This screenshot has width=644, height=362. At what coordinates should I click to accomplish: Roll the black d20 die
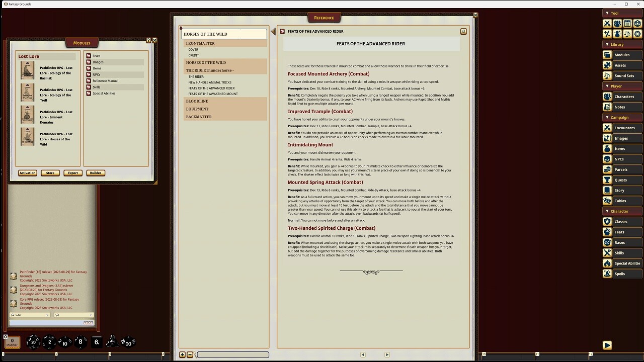click(x=33, y=342)
